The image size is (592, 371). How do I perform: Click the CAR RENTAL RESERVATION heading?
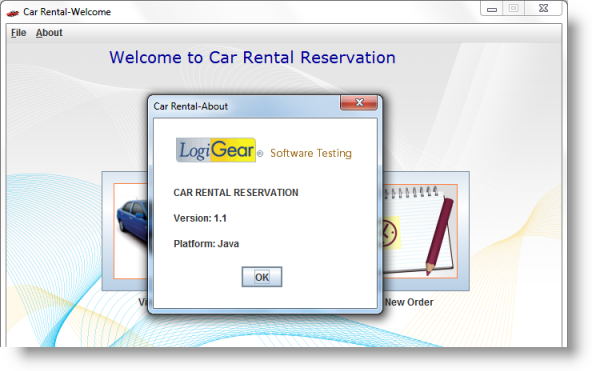coord(236,193)
